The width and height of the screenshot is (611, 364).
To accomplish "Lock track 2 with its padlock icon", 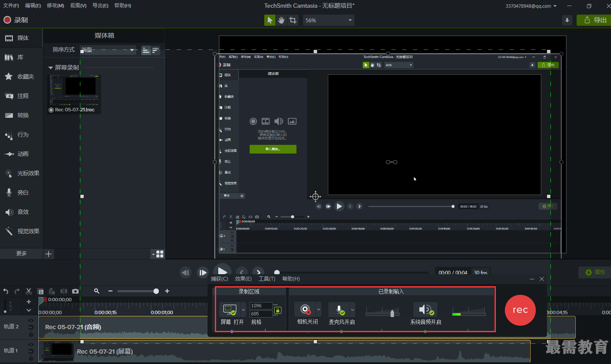I will click(x=31, y=333).
